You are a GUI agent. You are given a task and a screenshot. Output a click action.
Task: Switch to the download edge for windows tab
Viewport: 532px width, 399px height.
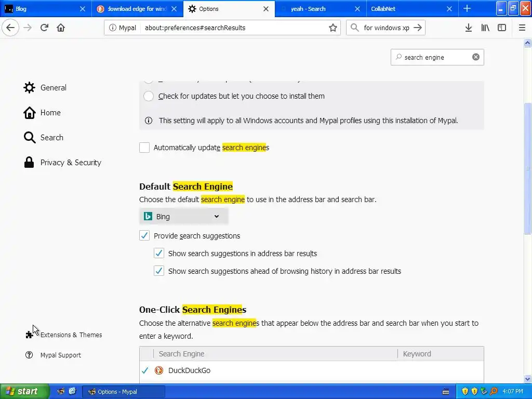pos(137,9)
